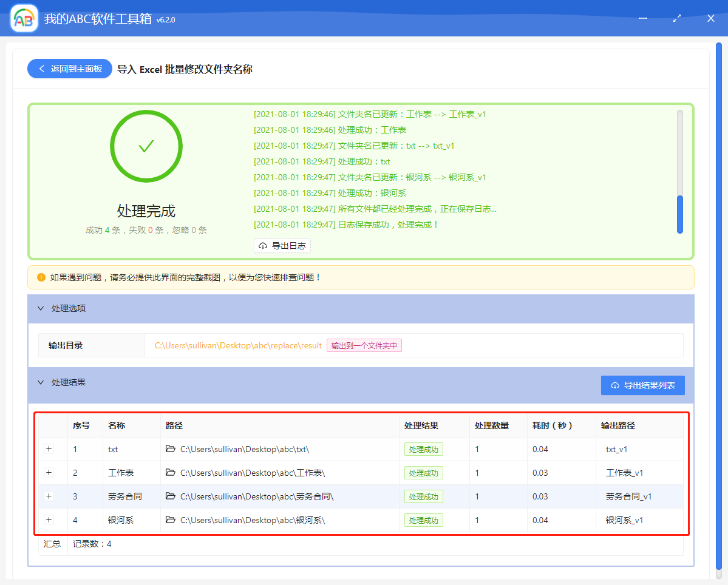Expand the details row for txt
Image resolution: width=728 pixels, height=585 pixels.
49,449
